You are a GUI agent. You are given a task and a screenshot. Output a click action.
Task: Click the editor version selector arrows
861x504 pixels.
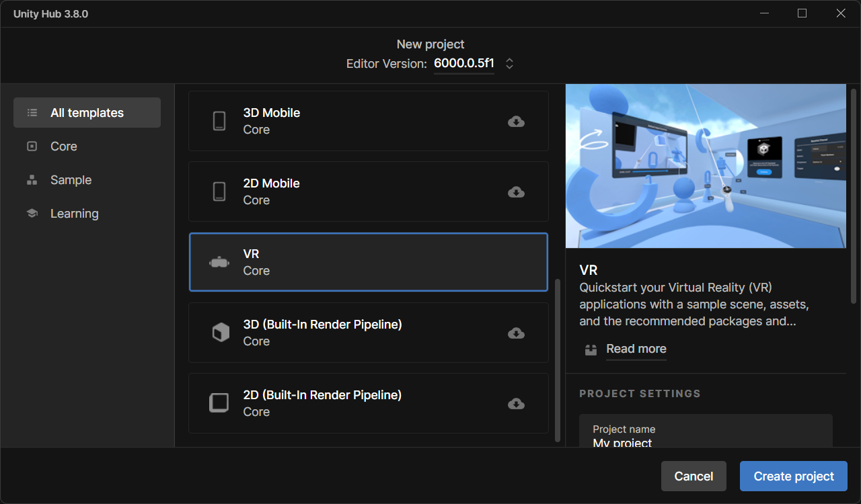[x=510, y=64]
